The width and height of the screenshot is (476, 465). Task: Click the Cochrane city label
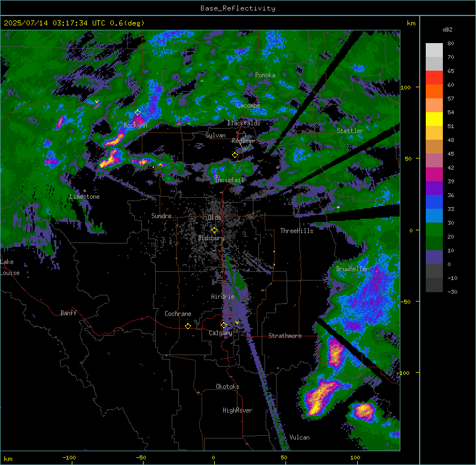pyautogui.click(x=178, y=314)
